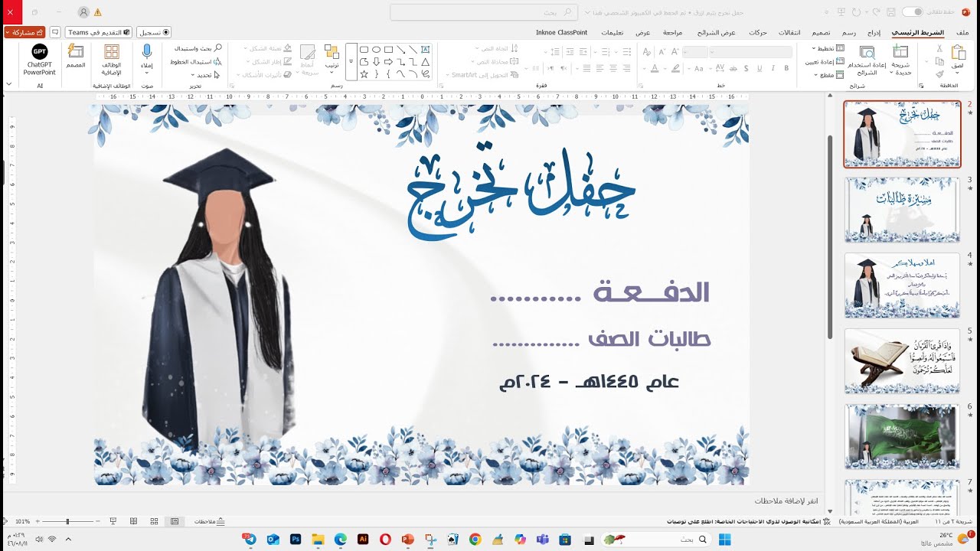This screenshot has height=551, width=980.
Task: Switch to the Animations (حركات) tab
Action: click(759, 32)
